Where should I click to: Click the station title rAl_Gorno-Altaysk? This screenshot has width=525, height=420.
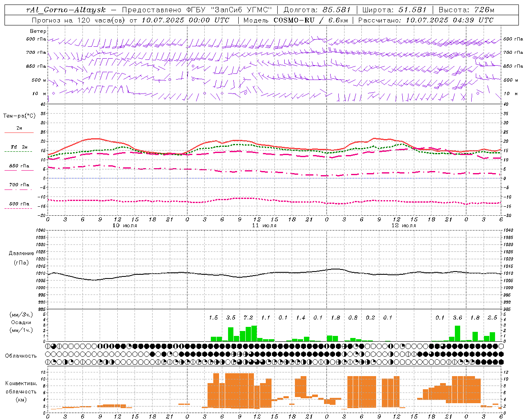click(66, 10)
